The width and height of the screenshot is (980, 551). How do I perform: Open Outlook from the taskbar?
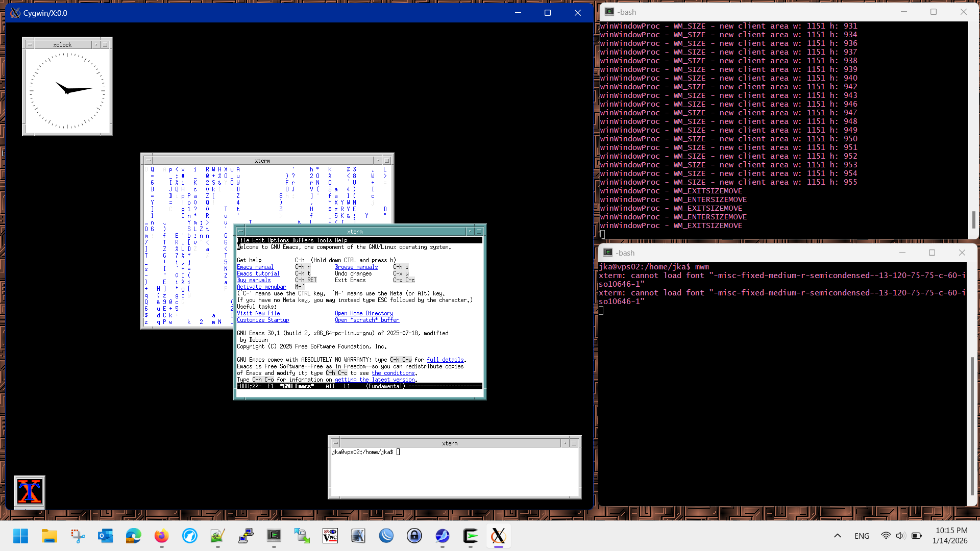click(105, 536)
